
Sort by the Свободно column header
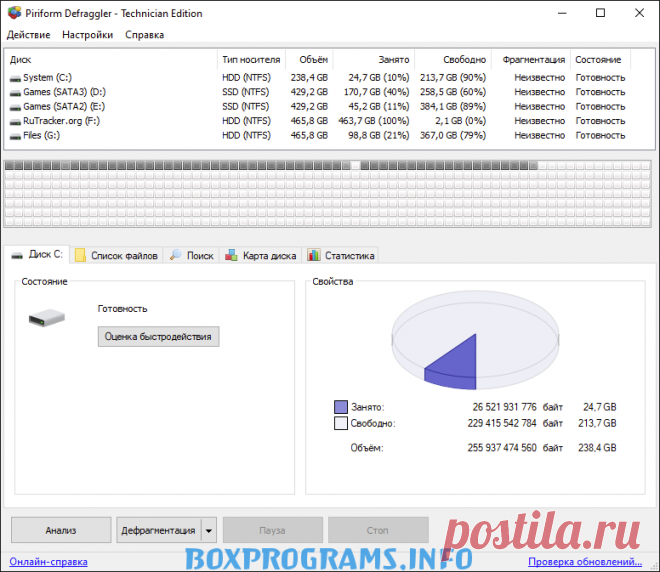[453, 60]
